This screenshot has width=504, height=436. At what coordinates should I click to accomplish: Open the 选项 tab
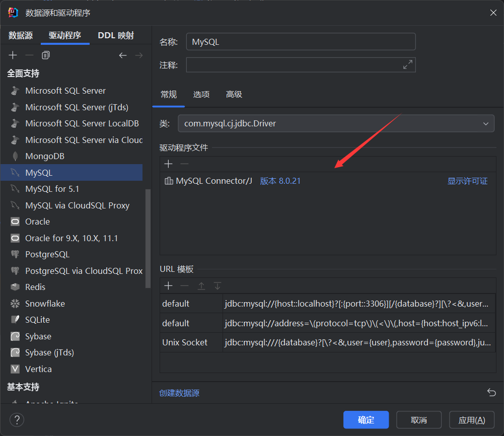point(201,94)
